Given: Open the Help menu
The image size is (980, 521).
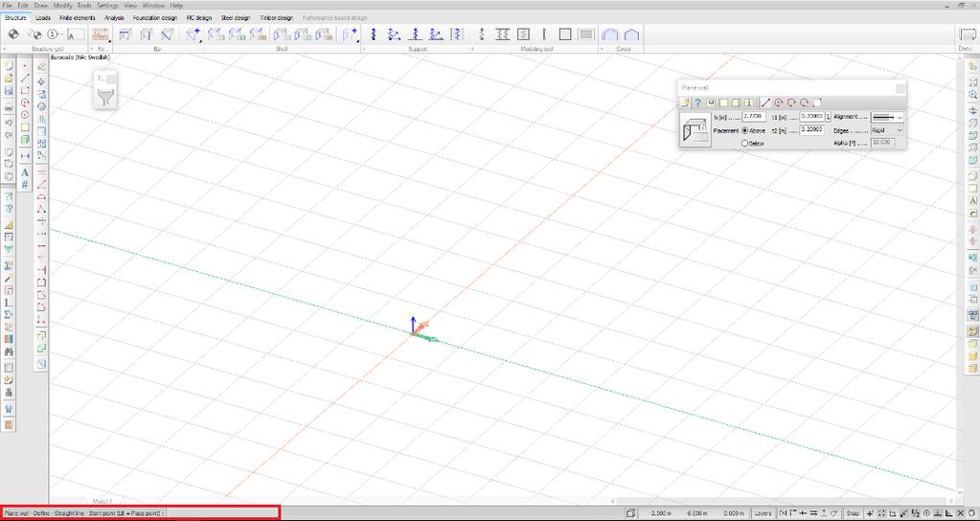Looking at the screenshot, I should [x=177, y=5].
